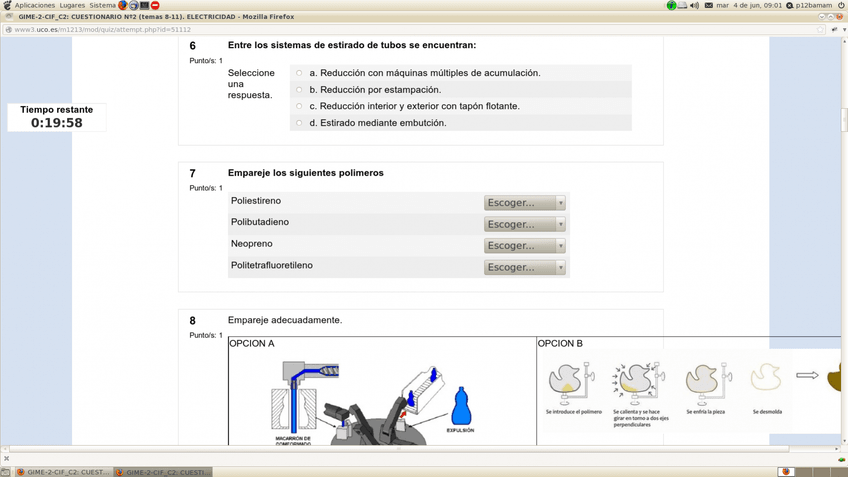Click the red no-entry icon in the top panel
Image resolution: width=848 pixels, height=477 pixels.
pos(155,5)
